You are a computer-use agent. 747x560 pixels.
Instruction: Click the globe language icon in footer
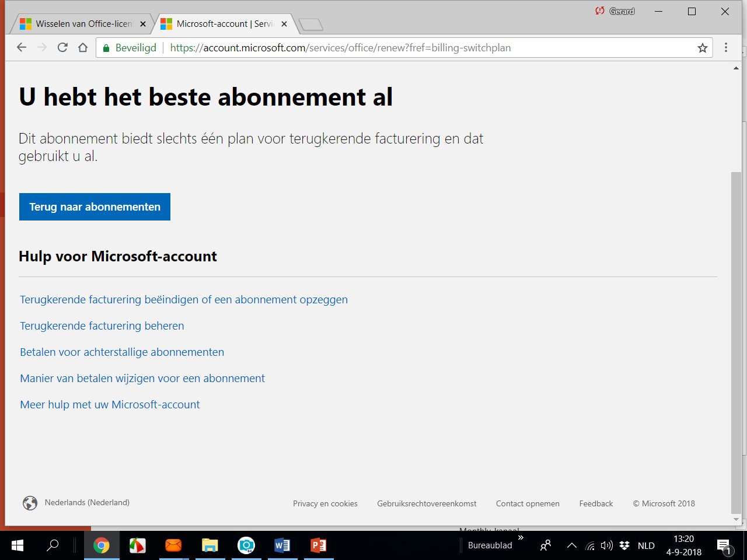point(30,503)
